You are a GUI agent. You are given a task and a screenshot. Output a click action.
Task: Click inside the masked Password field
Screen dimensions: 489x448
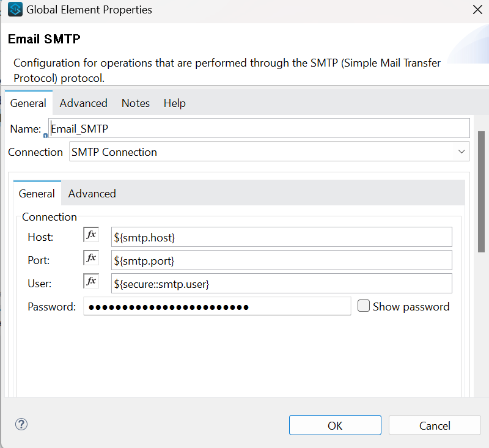(x=216, y=307)
